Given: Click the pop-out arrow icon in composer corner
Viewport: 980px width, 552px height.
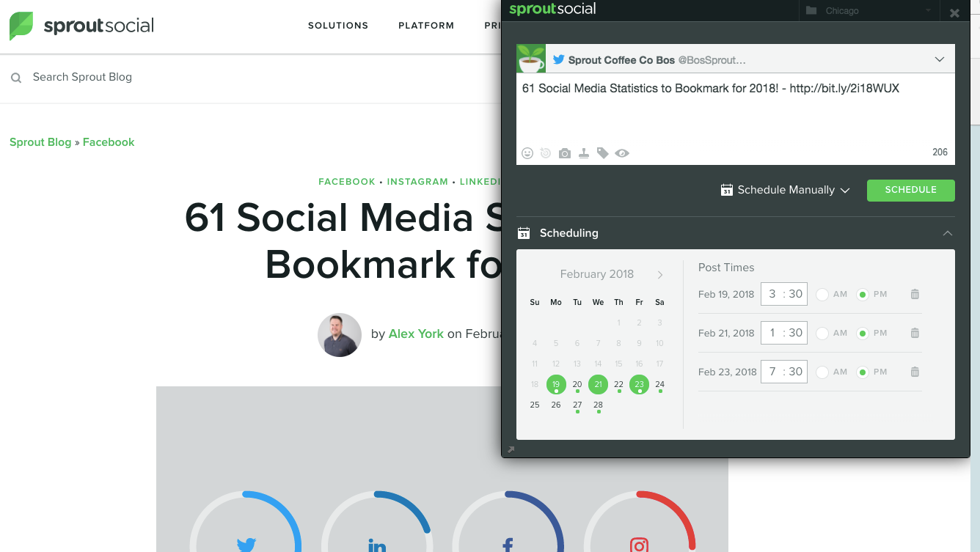Looking at the screenshot, I should (511, 449).
